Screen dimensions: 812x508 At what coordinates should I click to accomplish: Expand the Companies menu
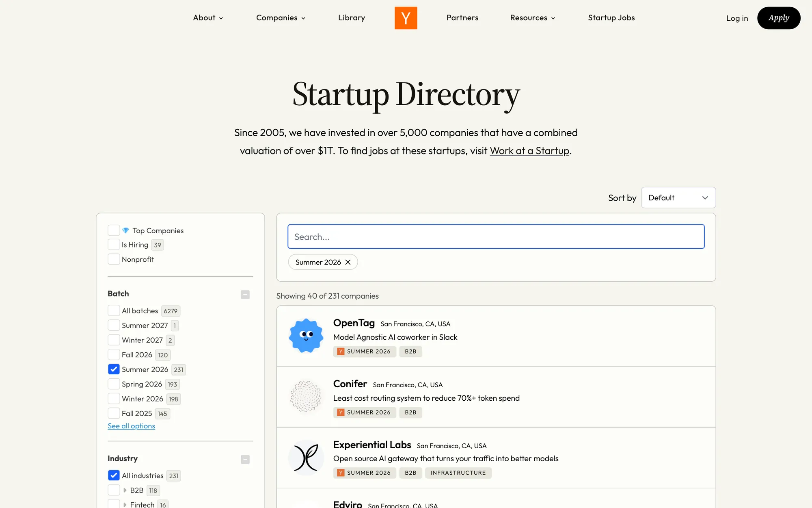pyautogui.click(x=281, y=18)
